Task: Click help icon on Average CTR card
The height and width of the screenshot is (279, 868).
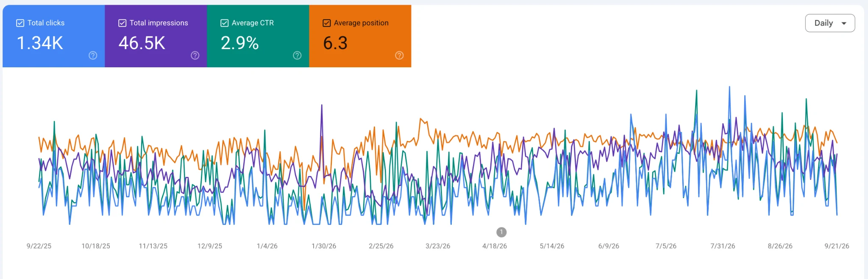Action: pyautogui.click(x=297, y=55)
